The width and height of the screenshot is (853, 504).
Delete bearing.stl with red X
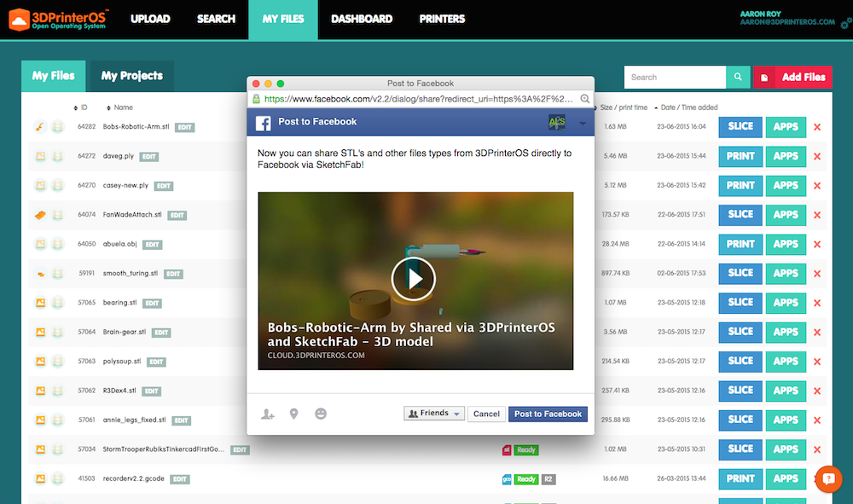point(817,304)
